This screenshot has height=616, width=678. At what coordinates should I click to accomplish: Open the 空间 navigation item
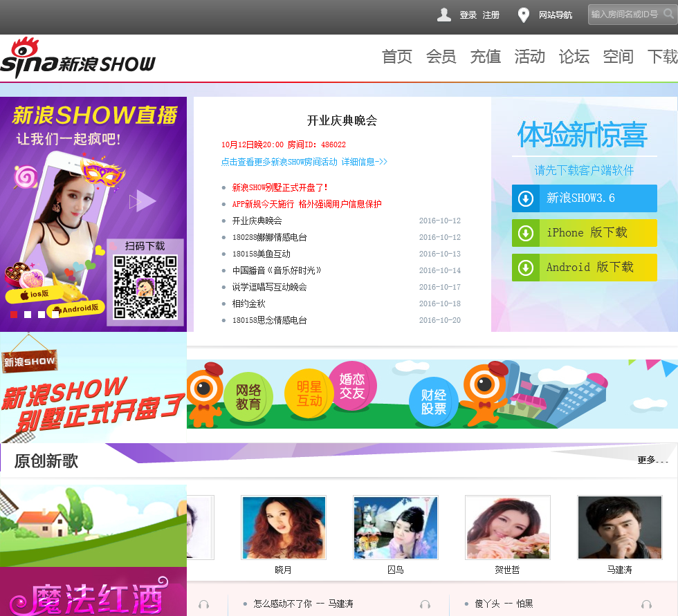(x=619, y=57)
